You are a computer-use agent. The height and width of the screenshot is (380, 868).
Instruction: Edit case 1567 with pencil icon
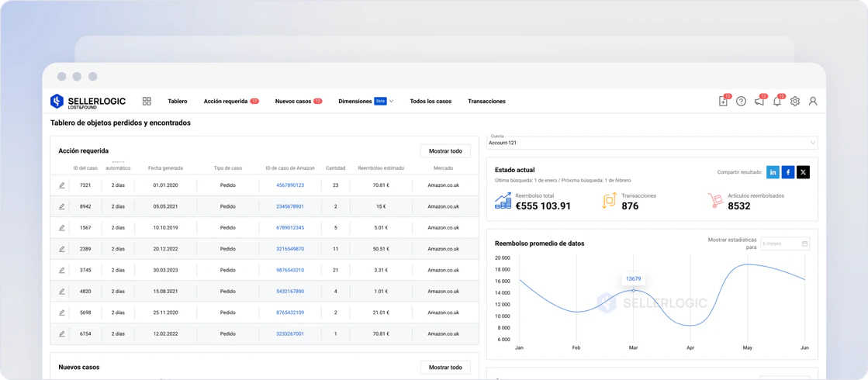click(61, 227)
